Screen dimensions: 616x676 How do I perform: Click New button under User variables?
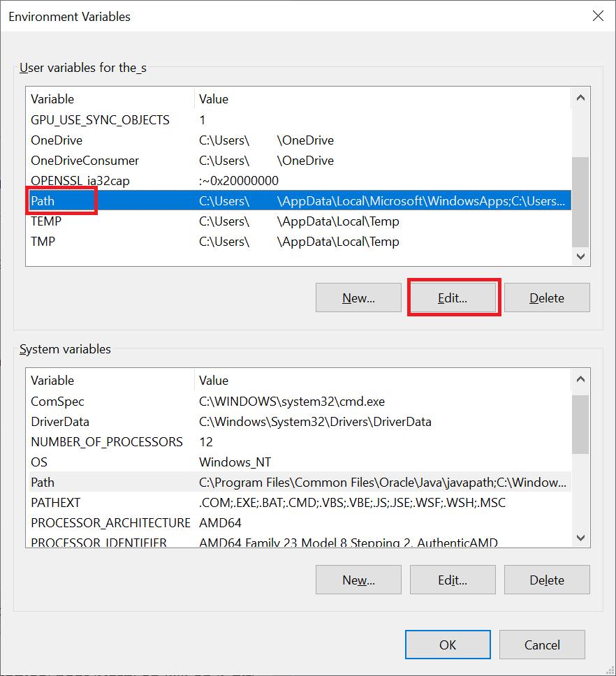coord(358,297)
